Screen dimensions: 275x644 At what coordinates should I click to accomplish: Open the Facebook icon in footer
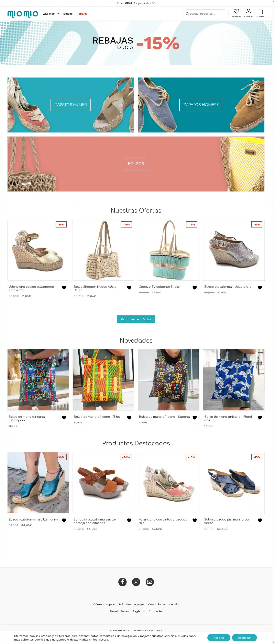tap(122, 582)
